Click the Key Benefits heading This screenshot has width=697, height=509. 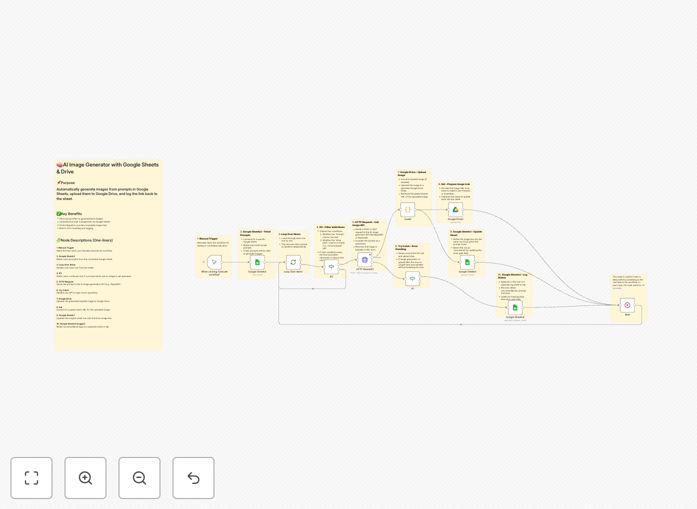click(x=69, y=214)
